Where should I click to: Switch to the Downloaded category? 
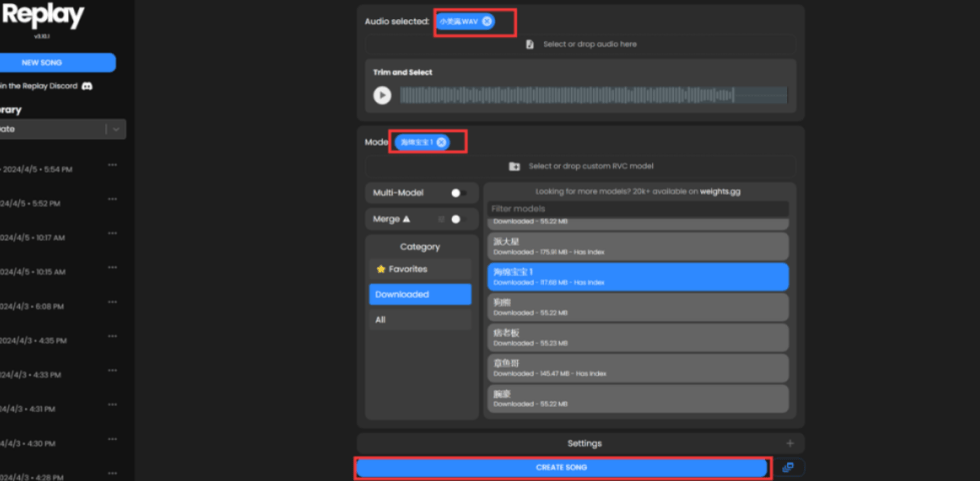[419, 295]
